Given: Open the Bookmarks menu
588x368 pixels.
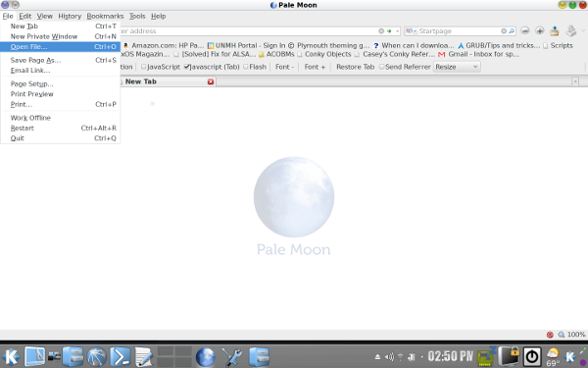Looking at the screenshot, I should click(x=105, y=16).
